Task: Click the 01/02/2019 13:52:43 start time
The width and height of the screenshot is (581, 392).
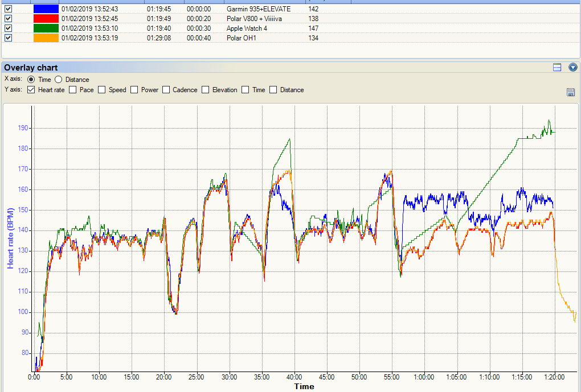Action: pos(89,9)
